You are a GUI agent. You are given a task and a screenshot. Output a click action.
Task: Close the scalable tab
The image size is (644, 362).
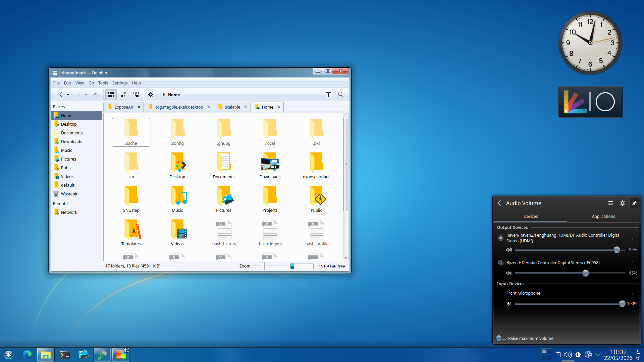pyautogui.click(x=246, y=107)
